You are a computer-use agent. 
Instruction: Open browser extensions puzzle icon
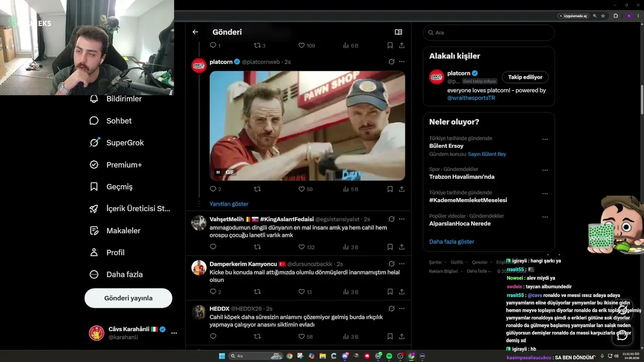click(x=615, y=16)
